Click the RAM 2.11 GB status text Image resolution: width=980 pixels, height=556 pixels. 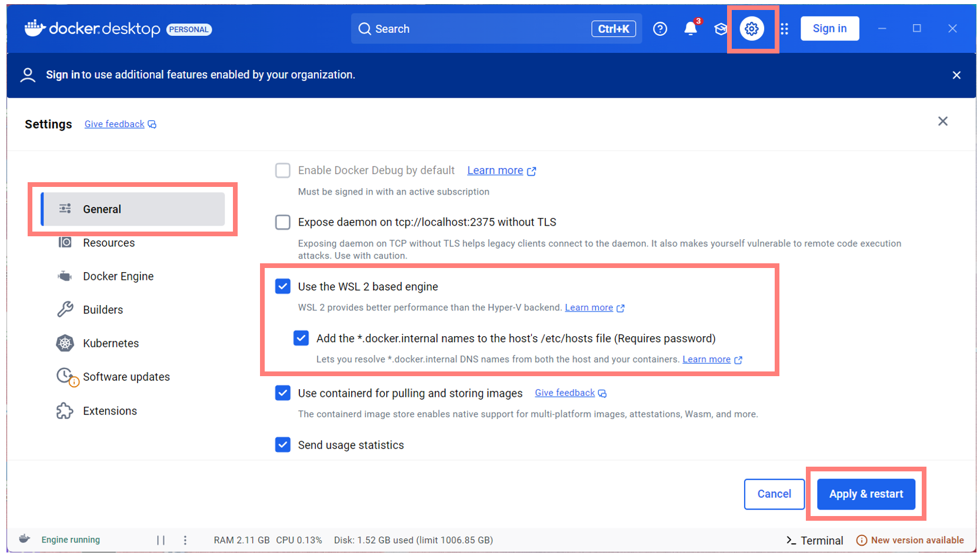tap(242, 540)
